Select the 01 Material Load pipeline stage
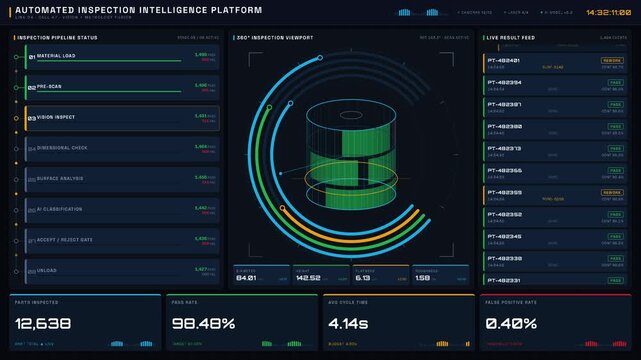 tap(122, 57)
